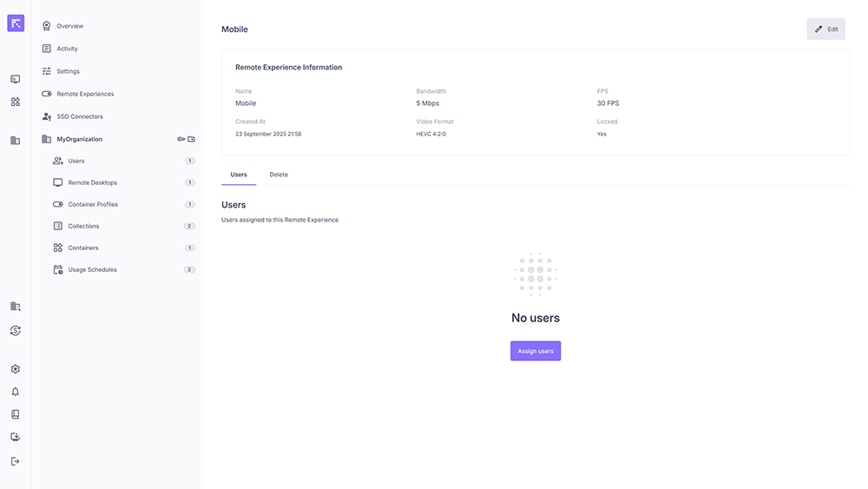The width and height of the screenshot is (868, 489).
Task: Click the add organization building icon
Action: [15, 307]
